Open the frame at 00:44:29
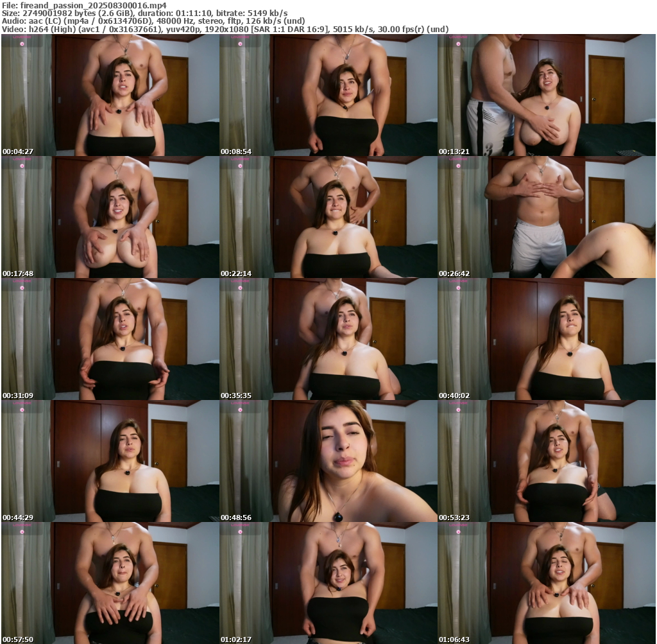This screenshot has height=644, width=657. tap(110, 461)
